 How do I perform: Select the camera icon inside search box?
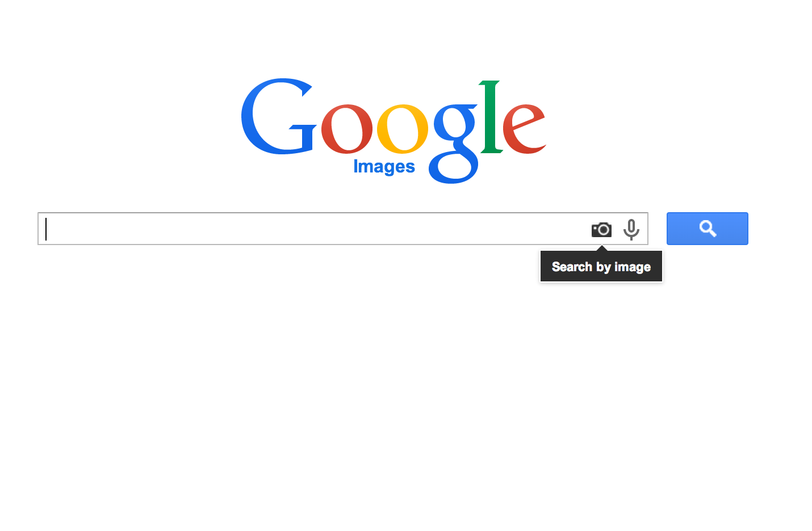[601, 229]
